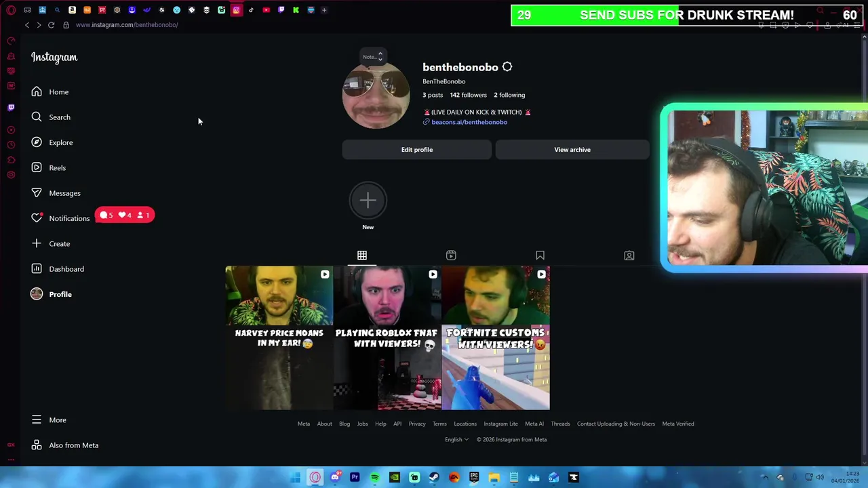Expand Also from Meta menu

click(64, 445)
